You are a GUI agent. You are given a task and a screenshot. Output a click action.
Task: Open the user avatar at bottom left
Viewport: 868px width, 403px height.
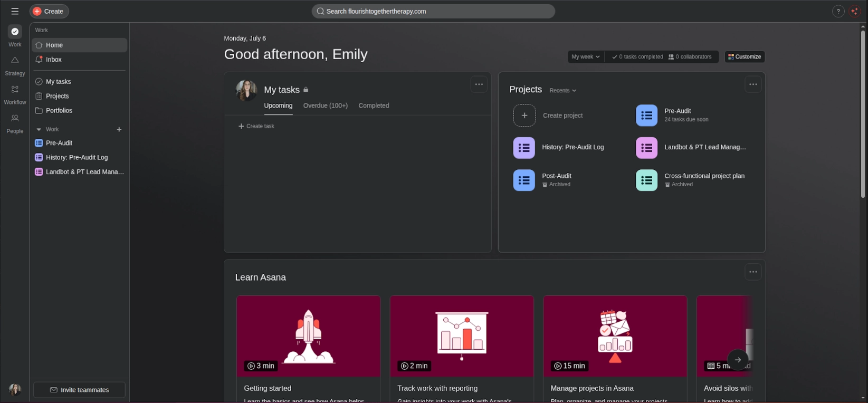coord(15,390)
